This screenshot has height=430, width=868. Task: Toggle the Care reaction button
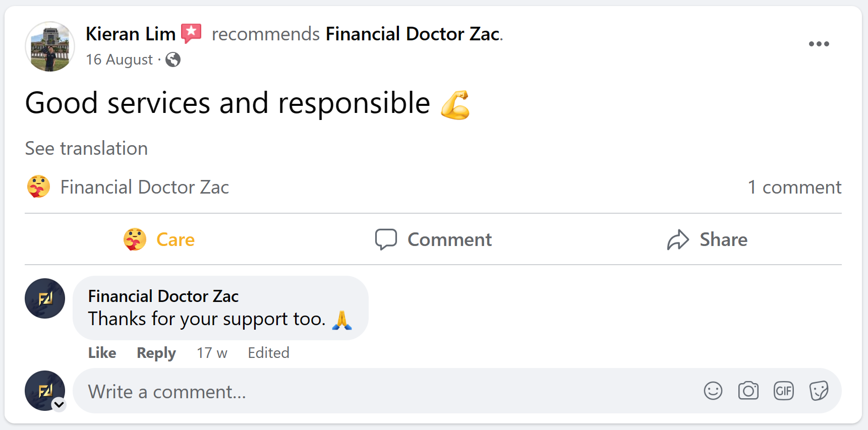coord(159,239)
